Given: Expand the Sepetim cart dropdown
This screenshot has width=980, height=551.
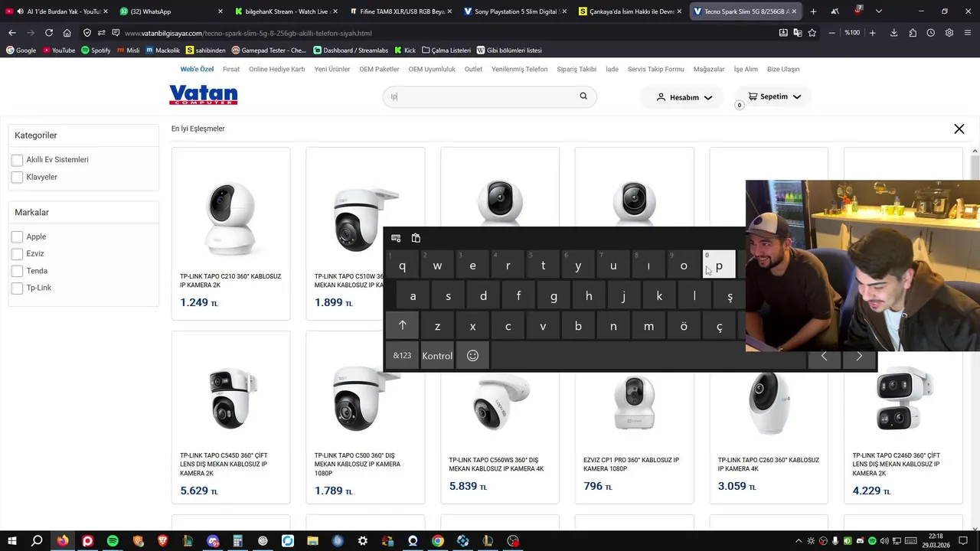Looking at the screenshot, I should (x=774, y=96).
